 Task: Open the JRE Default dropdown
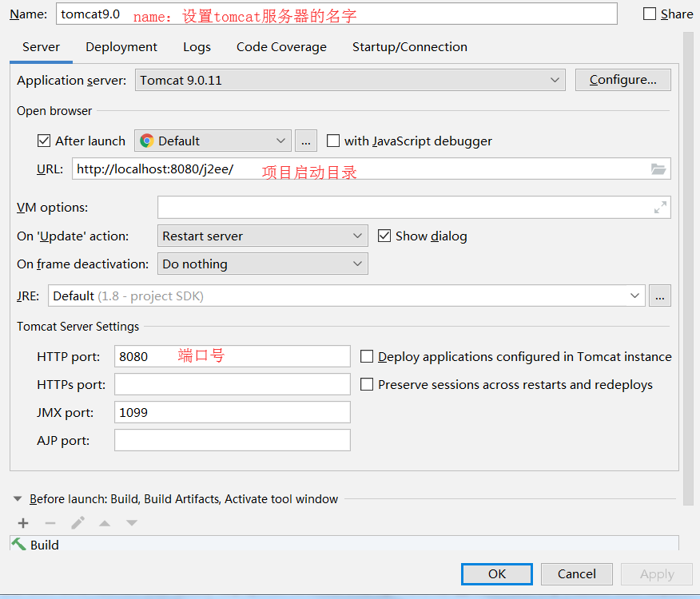[347, 296]
